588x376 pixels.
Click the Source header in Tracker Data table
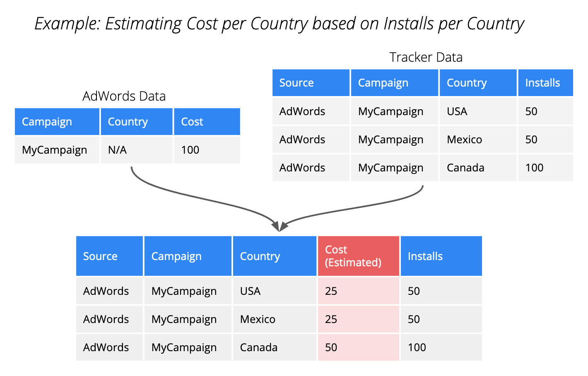point(311,83)
